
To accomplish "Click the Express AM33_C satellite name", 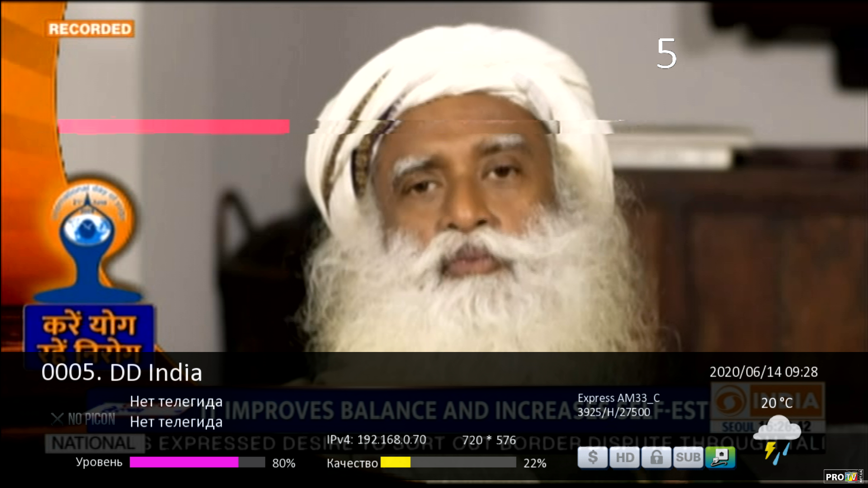I will (x=618, y=398).
